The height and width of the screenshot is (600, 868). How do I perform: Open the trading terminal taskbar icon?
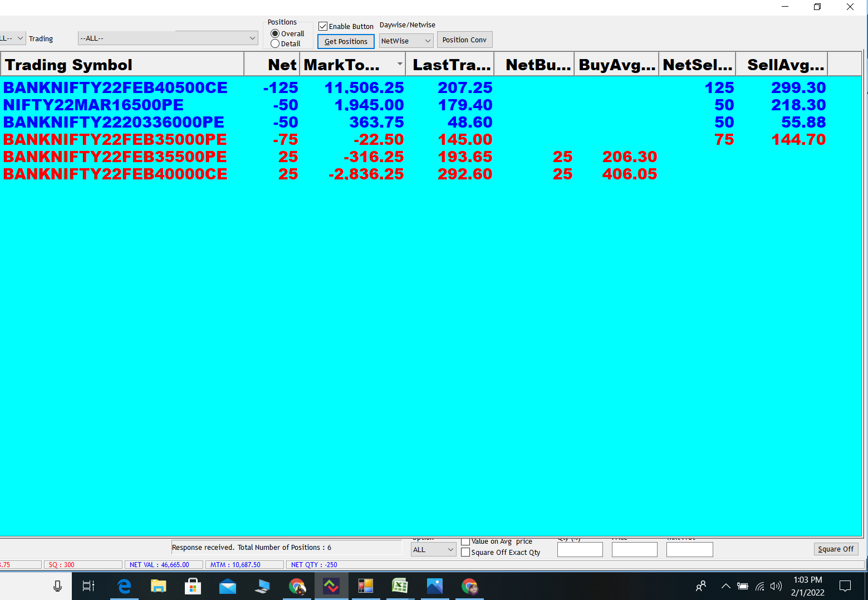tap(331, 586)
